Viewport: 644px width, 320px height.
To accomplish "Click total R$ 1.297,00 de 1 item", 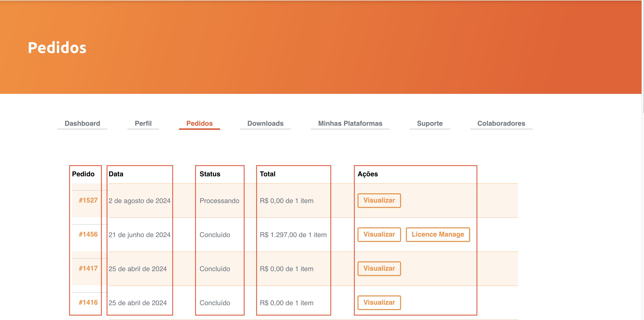I will coord(293,235).
